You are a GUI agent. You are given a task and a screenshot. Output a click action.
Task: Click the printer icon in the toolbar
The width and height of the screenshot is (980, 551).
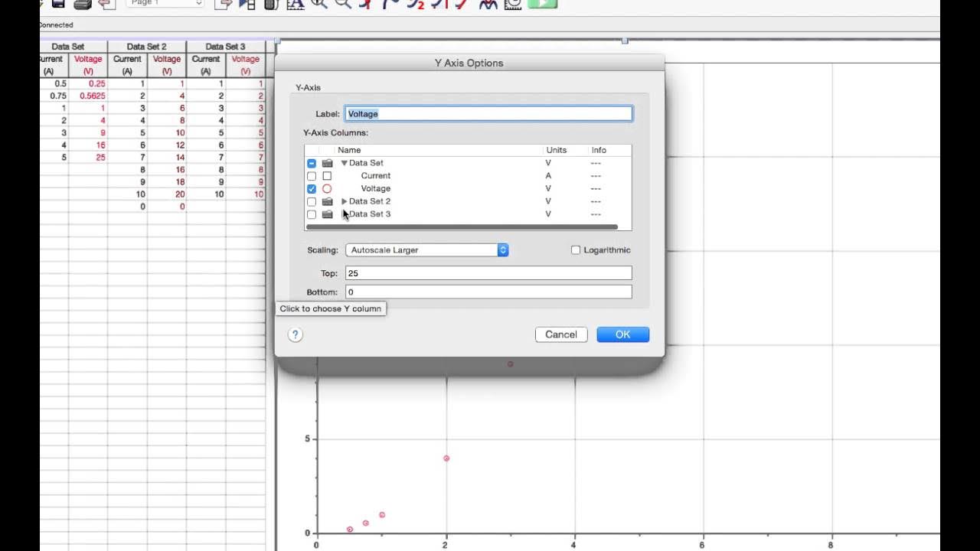point(83,4)
